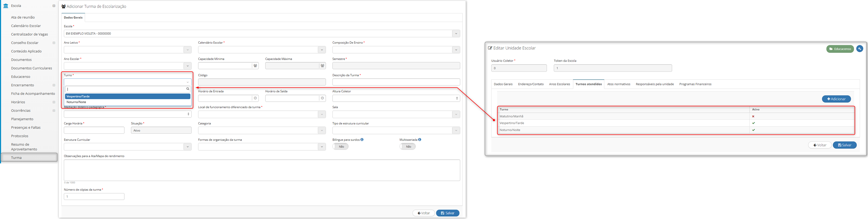Click the Usuário Coletor field

[x=519, y=68]
